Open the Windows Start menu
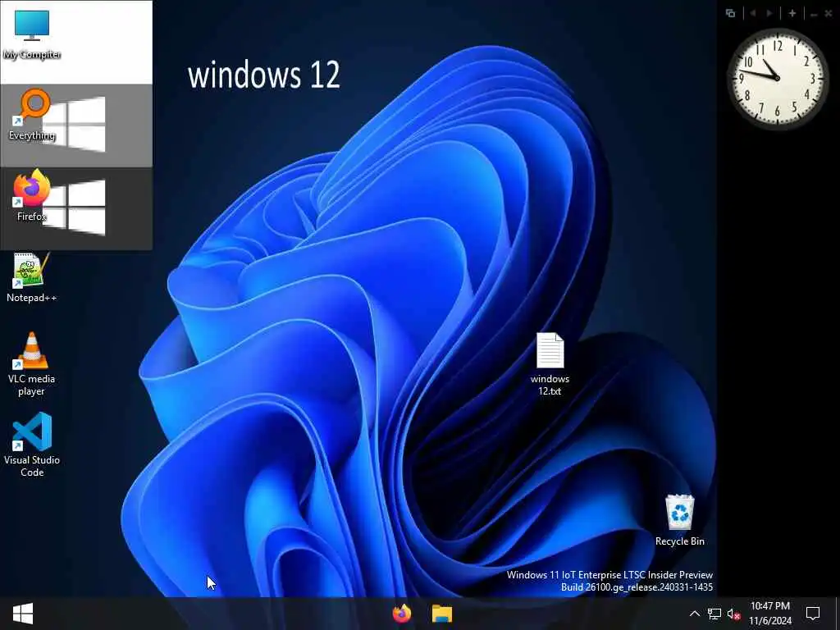The width and height of the screenshot is (840, 630). [x=22, y=614]
